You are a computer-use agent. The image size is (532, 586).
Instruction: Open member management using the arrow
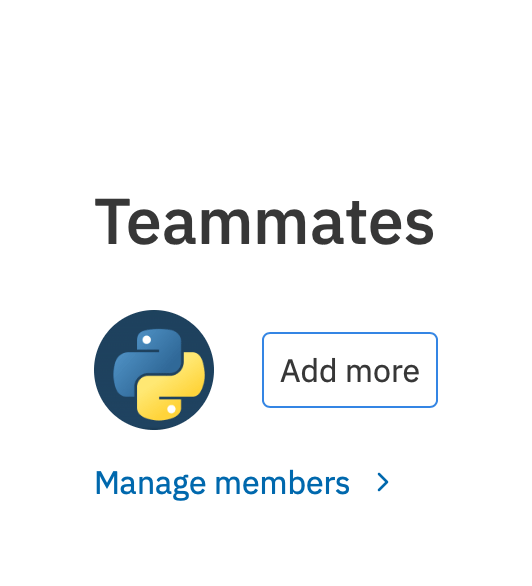[x=383, y=482]
